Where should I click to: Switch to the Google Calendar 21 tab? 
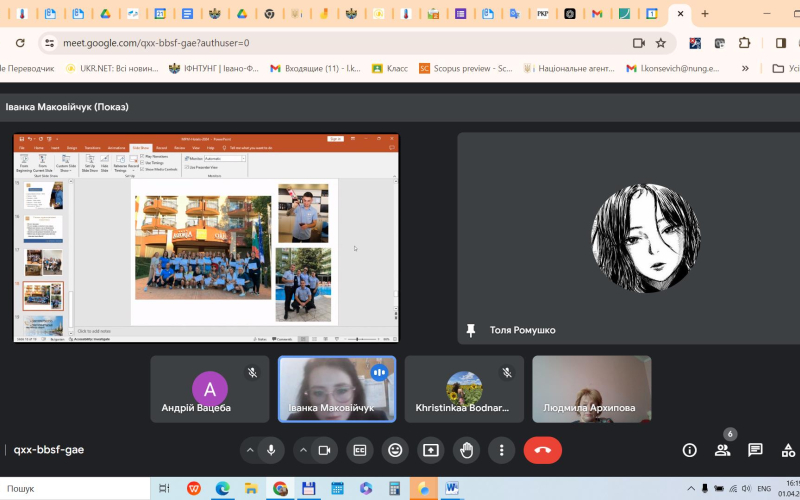[x=160, y=14]
